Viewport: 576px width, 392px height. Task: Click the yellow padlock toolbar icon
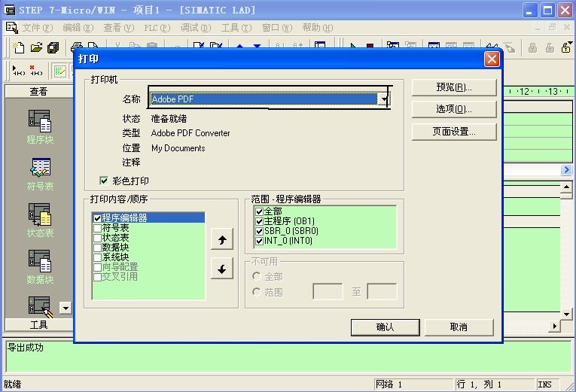[x=566, y=47]
